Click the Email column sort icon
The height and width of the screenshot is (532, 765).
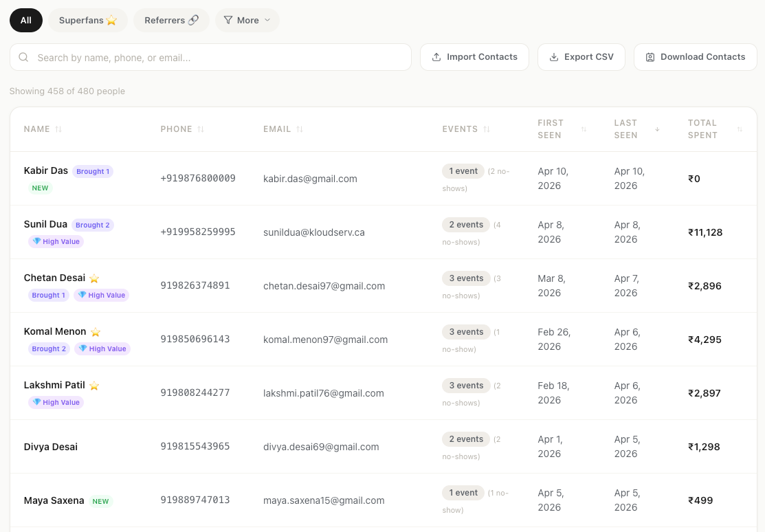pyautogui.click(x=297, y=129)
